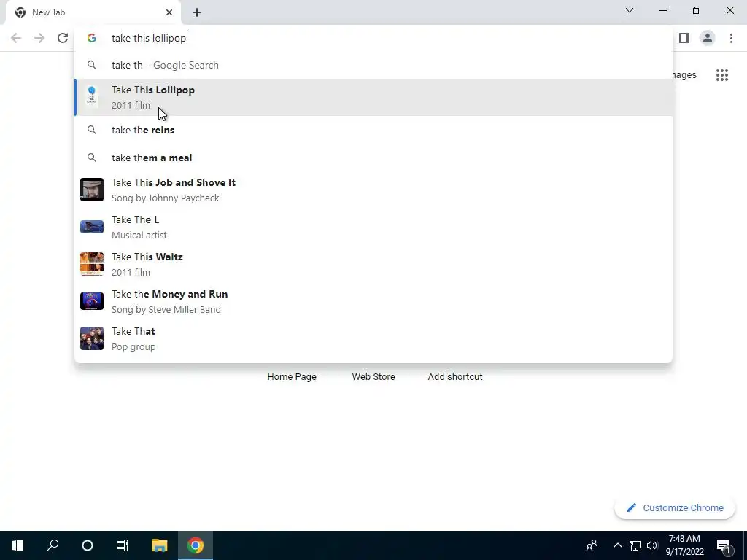Open the profile avatar menu
The height and width of the screenshot is (560, 747).
click(708, 38)
